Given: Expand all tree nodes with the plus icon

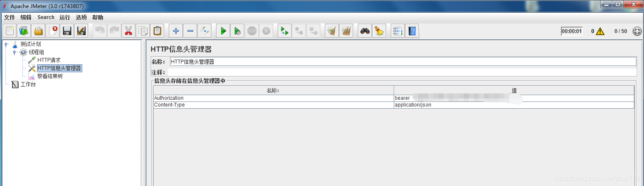Looking at the screenshot, I should coord(176,31).
